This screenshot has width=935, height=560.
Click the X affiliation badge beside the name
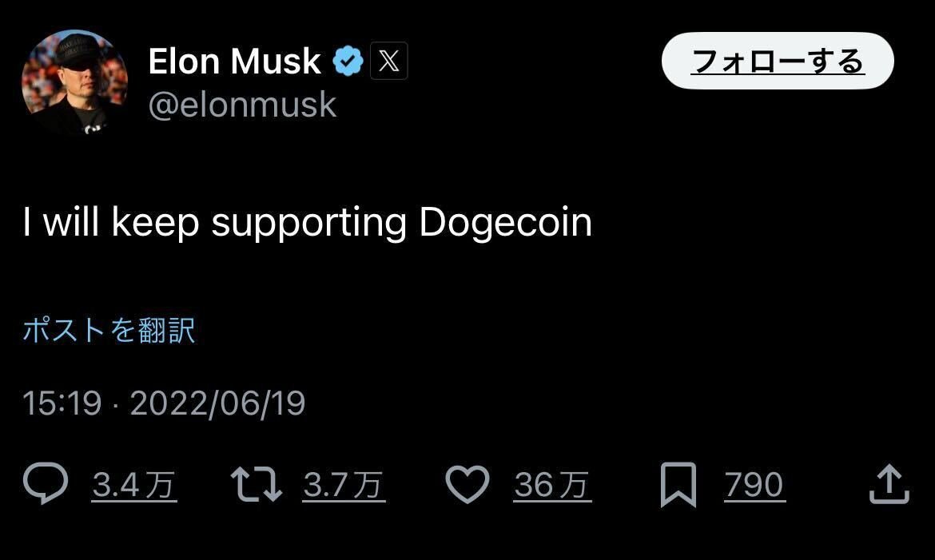click(389, 62)
